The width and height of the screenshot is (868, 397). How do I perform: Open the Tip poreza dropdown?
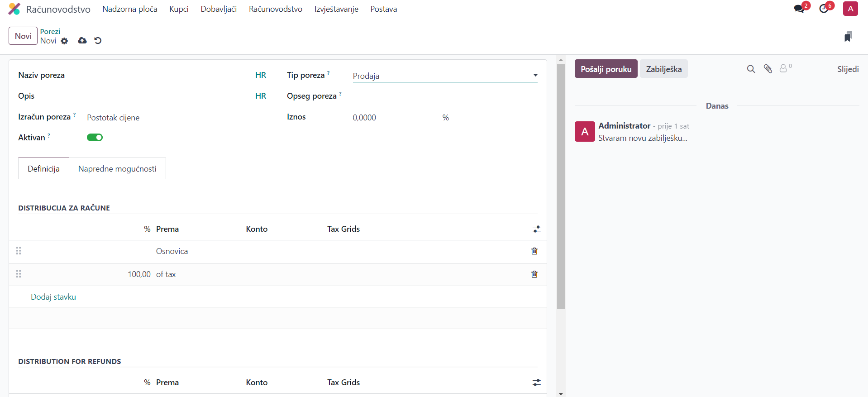pos(444,76)
